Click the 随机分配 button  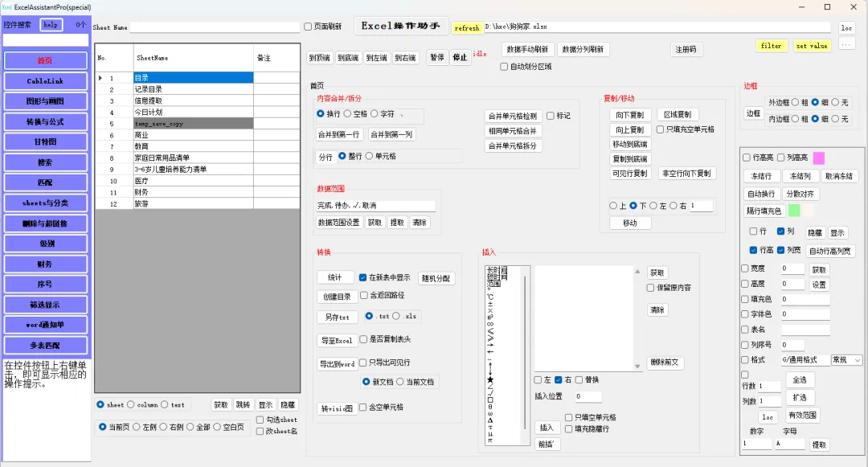[x=436, y=278]
